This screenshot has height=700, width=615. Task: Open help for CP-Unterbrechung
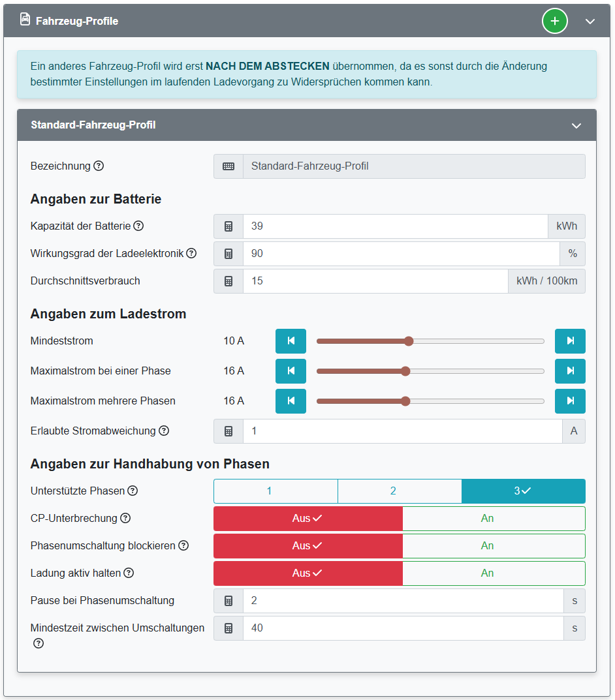click(125, 518)
